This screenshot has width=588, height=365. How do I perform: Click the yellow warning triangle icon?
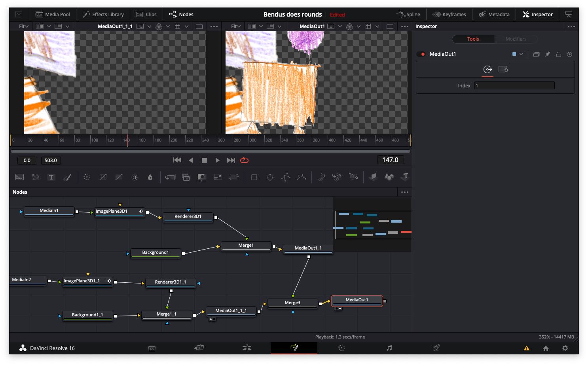(x=527, y=348)
